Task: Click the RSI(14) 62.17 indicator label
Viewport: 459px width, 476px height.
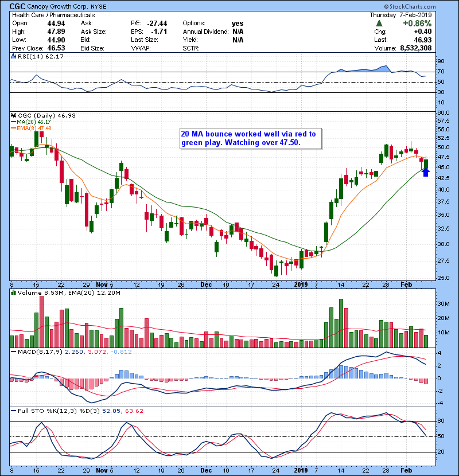Action: click(41, 56)
